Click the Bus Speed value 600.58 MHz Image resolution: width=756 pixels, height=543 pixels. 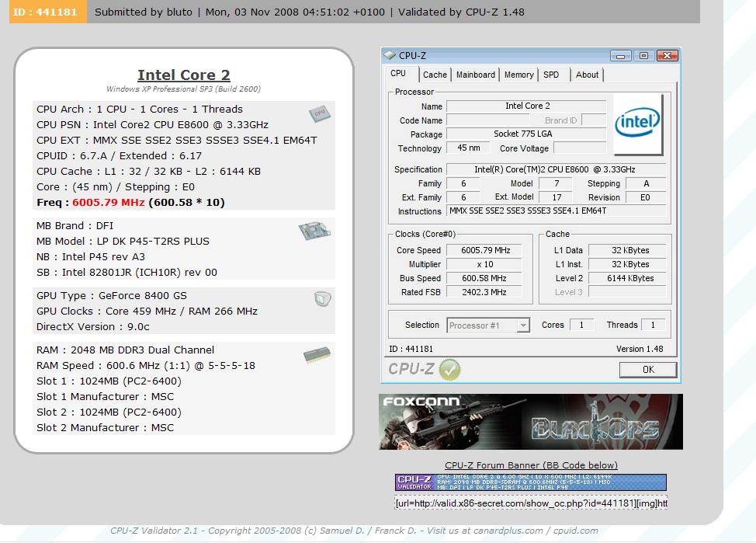coord(484,279)
